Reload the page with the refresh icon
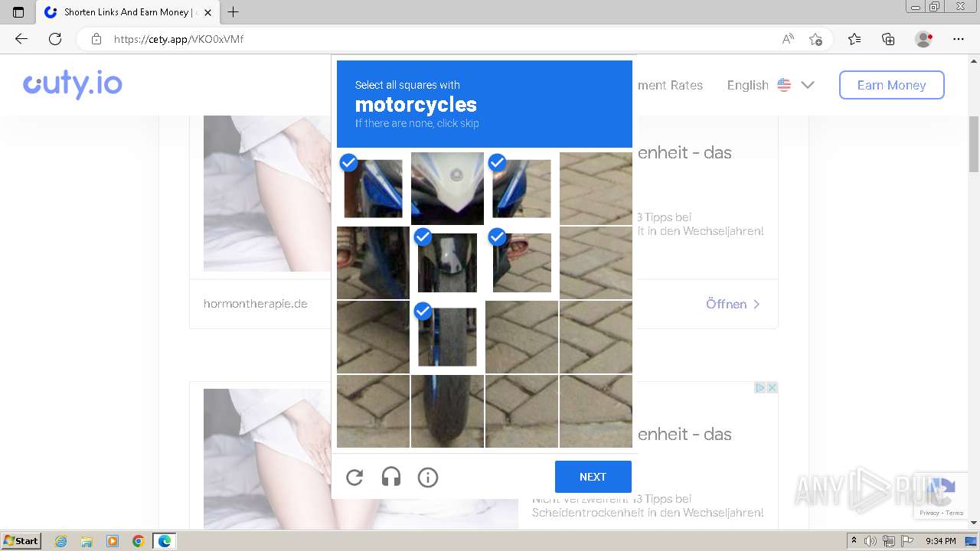The image size is (980, 551). [55, 39]
